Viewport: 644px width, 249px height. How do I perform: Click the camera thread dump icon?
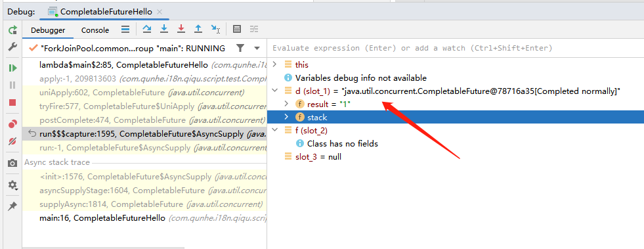point(12,163)
